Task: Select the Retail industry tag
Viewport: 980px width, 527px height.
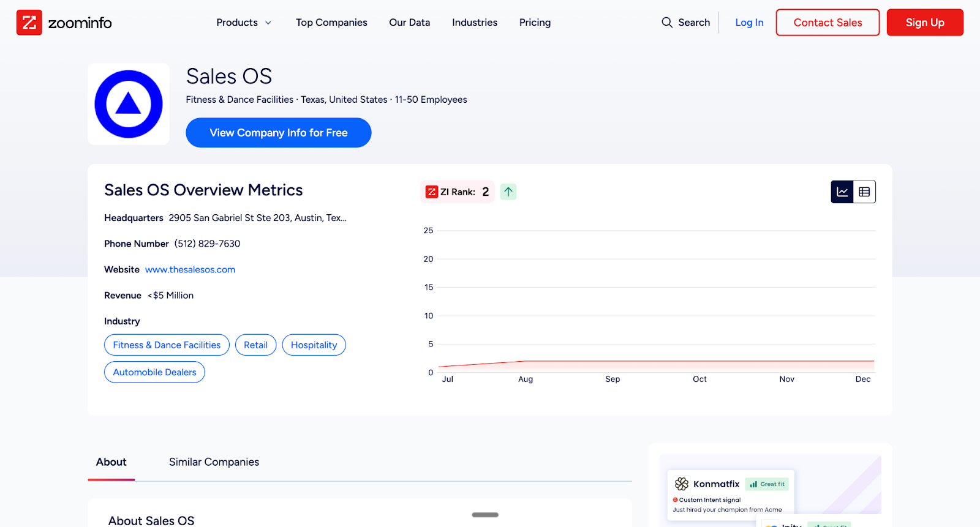Action: coord(255,345)
